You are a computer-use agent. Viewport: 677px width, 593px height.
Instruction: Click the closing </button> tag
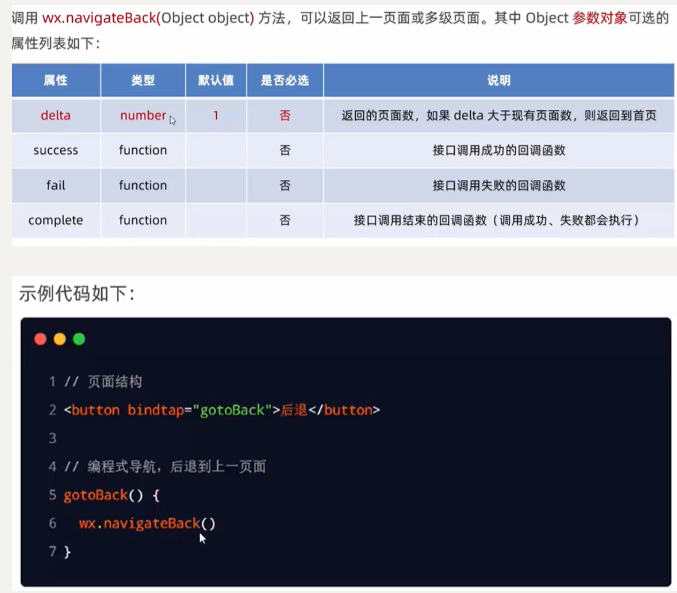(x=344, y=410)
